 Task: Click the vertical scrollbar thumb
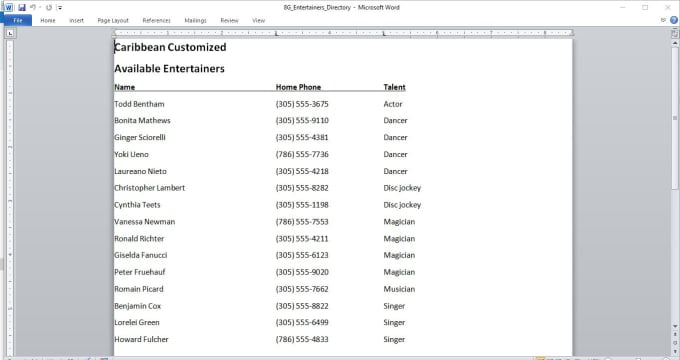tap(675, 118)
